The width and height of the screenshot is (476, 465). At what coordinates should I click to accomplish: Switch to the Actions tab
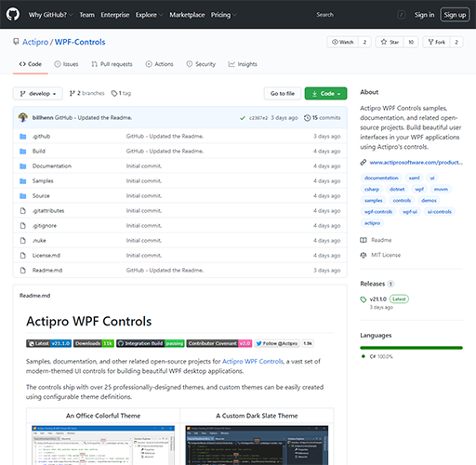[159, 64]
